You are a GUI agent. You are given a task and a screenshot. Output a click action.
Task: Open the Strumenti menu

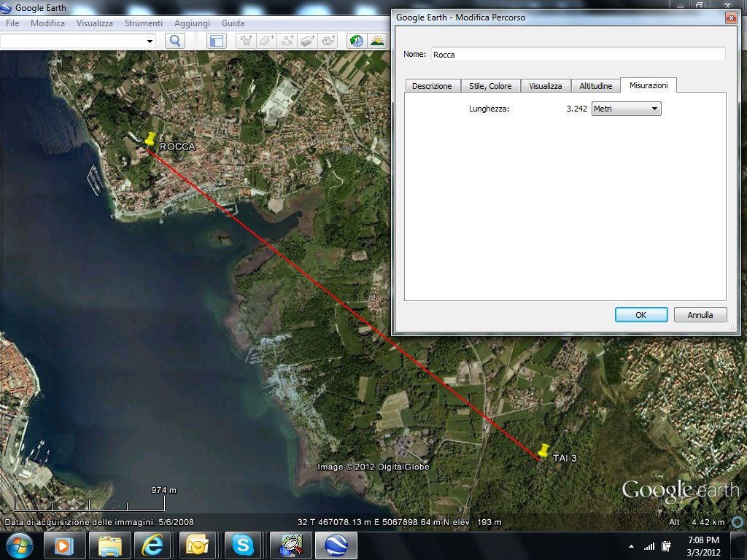tap(144, 23)
